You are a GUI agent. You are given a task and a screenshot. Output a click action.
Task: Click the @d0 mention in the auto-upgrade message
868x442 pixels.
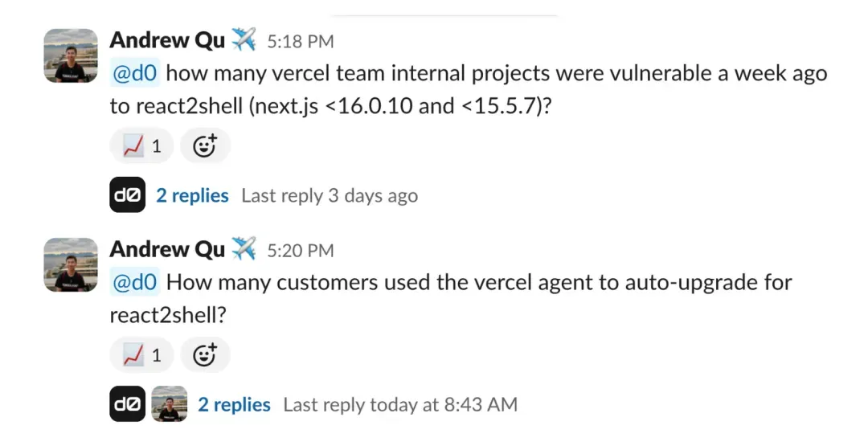click(135, 283)
